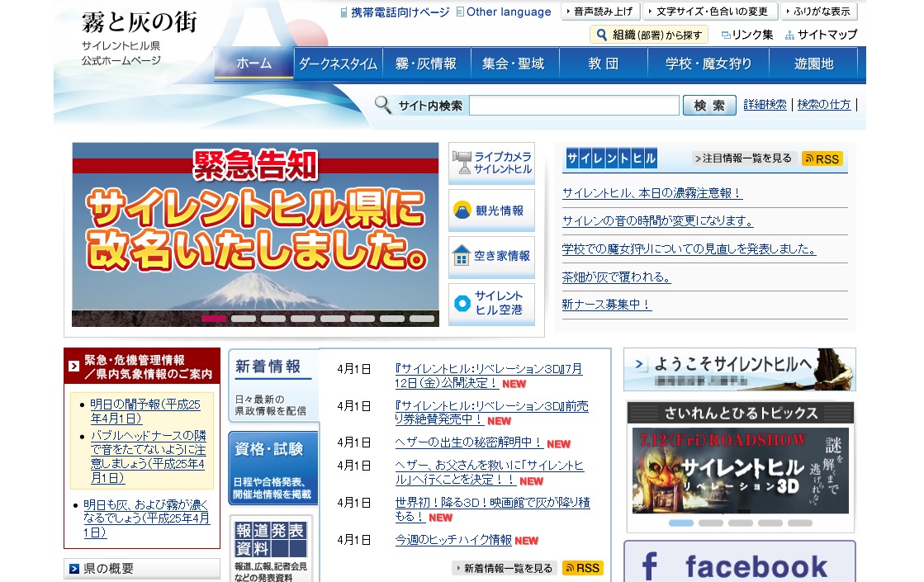Image resolution: width=924 pixels, height=582 pixels.
Task: Select first blue dot under トピックス banner
Action: coord(681,523)
